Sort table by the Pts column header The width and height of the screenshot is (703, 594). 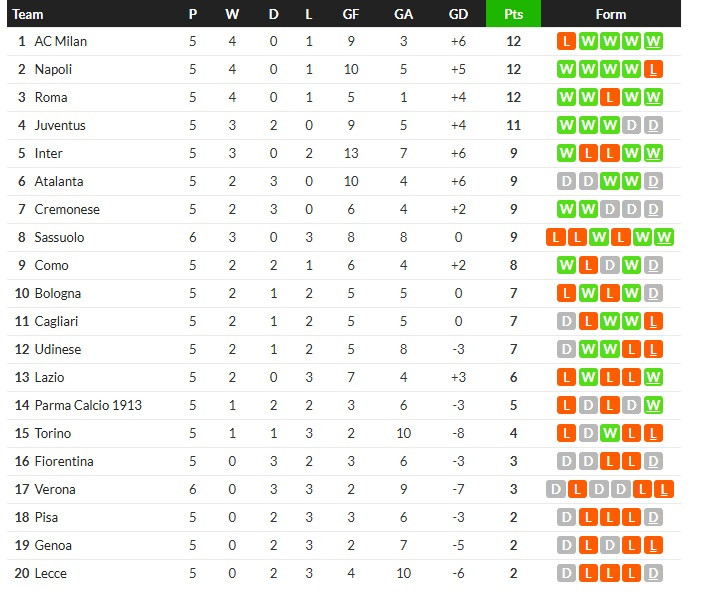513,14
